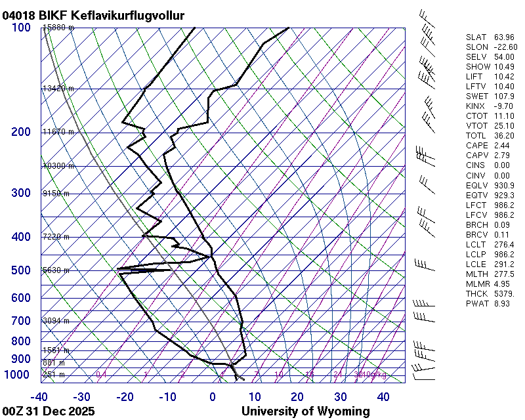525x420 pixels.
Task: Select the 13420 m height label
Action: tap(58, 88)
